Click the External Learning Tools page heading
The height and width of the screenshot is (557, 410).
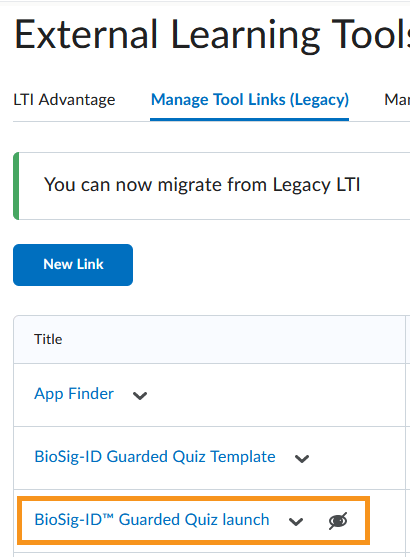(212, 34)
